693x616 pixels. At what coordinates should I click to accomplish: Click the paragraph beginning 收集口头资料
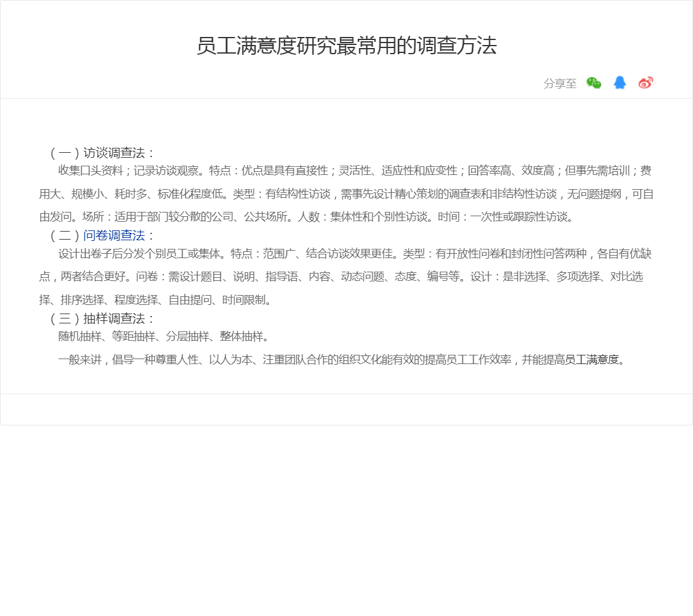(x=346, y=194)
